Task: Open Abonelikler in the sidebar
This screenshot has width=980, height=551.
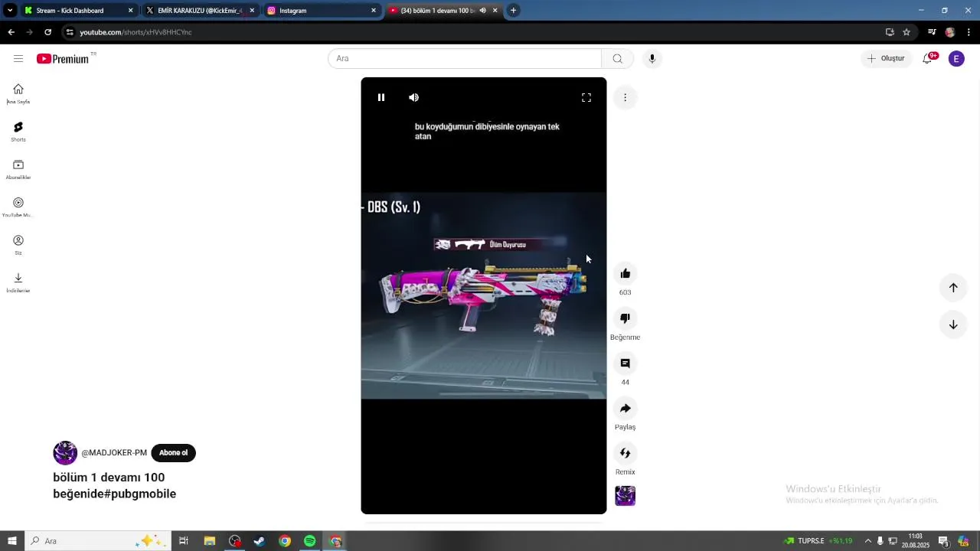Action: tap(18, 169)
